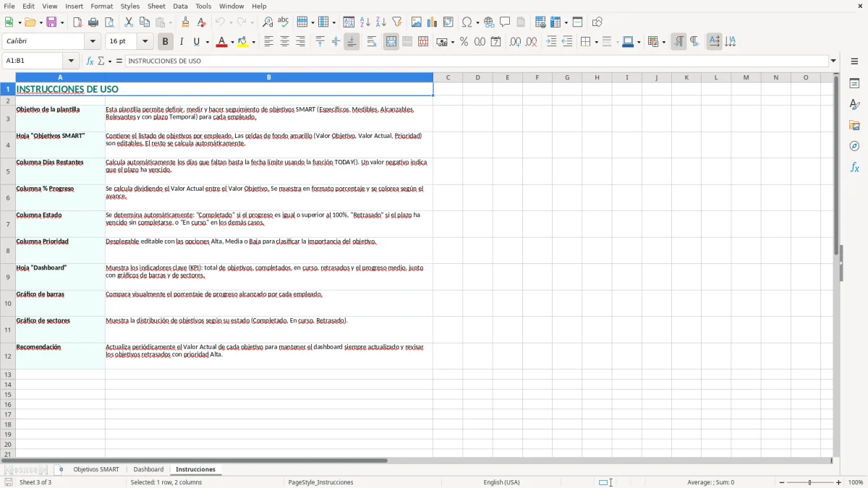Toggle Italic formatting button

(x=182, y=42)
